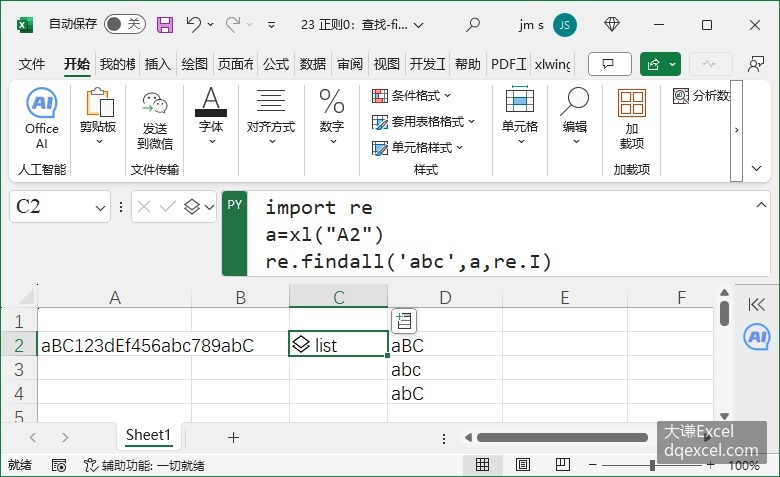Click the insert data card icon near D1
780x477 pixels.
coord(404,321)
